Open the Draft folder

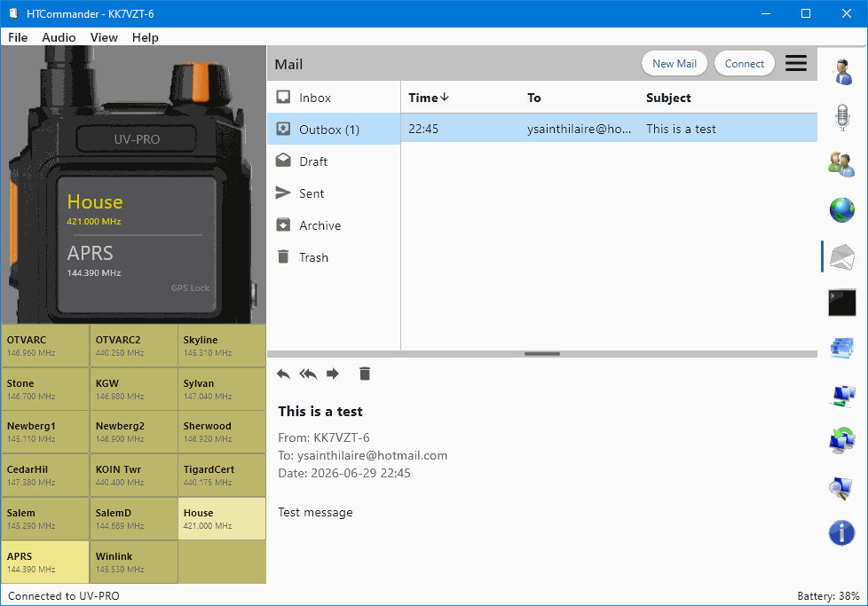[334, 161]
